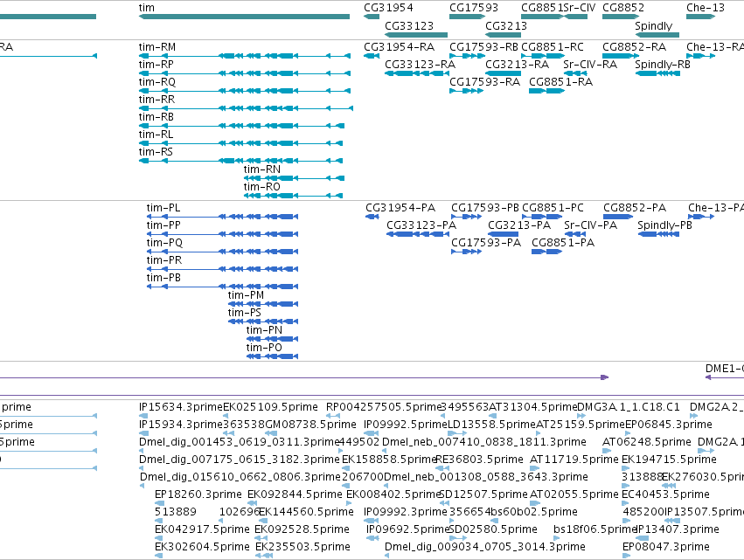Viewport: 744px width, 560px height.
Task: Select the tim-RO transcript
Action: (293, 197)
